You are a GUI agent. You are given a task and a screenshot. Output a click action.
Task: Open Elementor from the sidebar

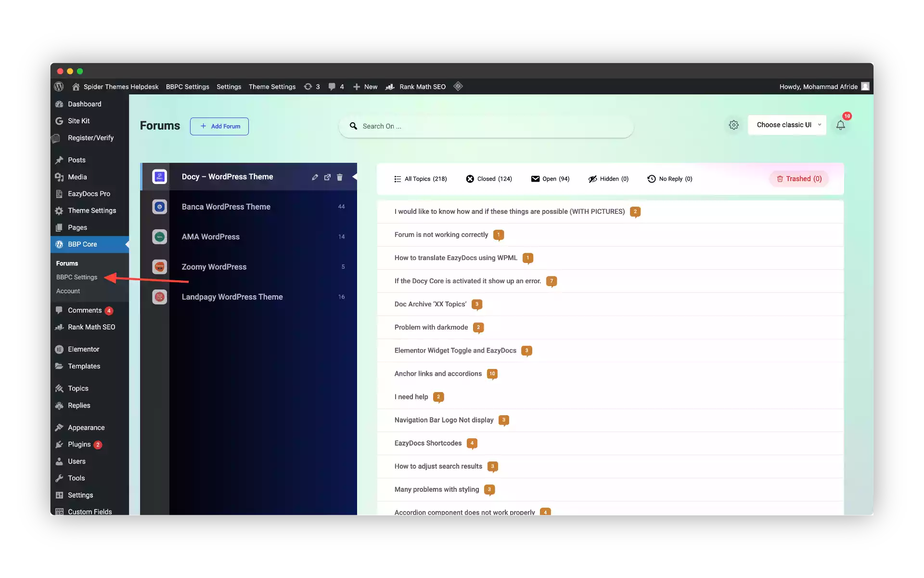(x=83, y=349)
